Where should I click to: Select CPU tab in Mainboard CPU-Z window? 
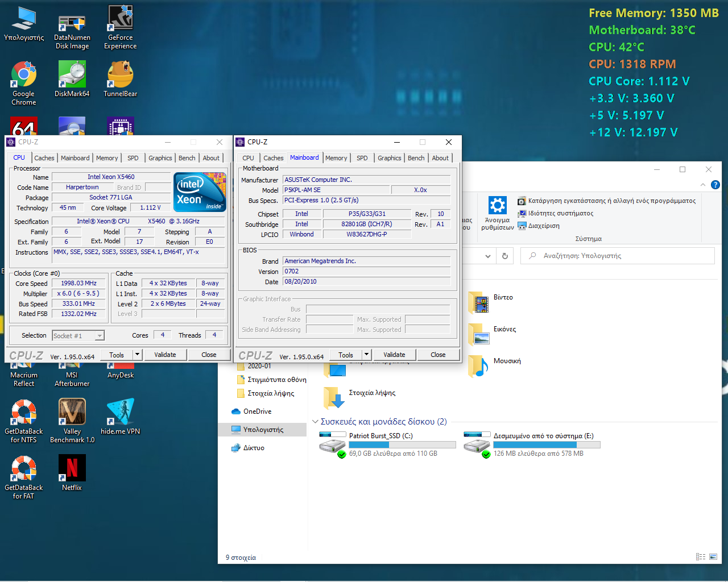click(x=248, y=158)
